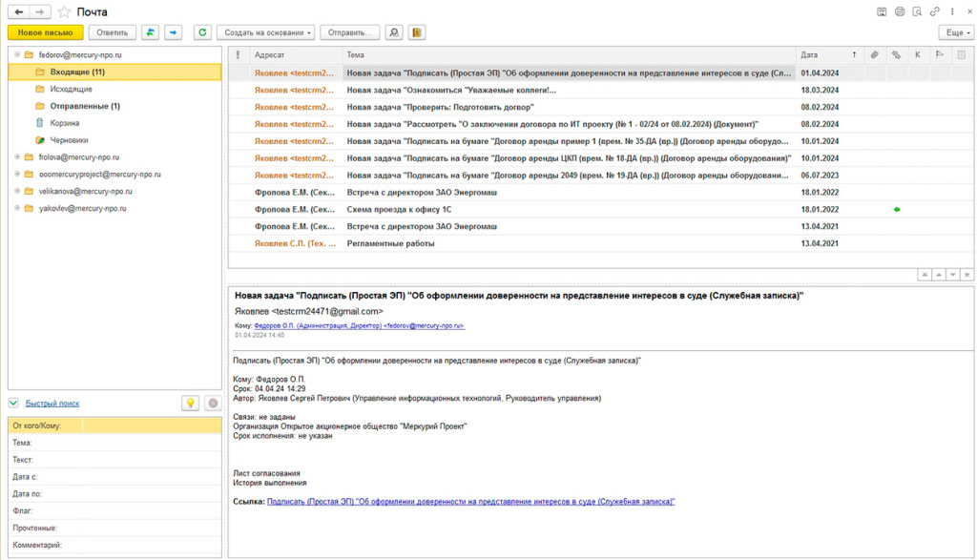Click the reply-all double arrow icon
The height and width of the screenshot is (560, 977).
(x=151, y=32)
